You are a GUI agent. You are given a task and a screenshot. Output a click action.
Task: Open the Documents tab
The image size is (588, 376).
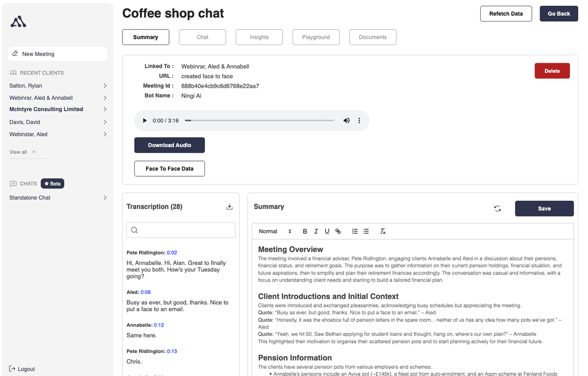pos(372,37)
